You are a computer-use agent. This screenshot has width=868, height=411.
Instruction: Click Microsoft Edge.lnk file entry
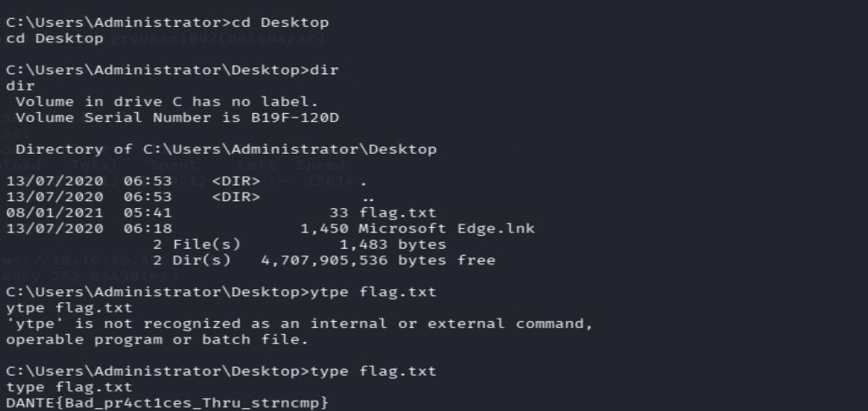click(446, 228)
